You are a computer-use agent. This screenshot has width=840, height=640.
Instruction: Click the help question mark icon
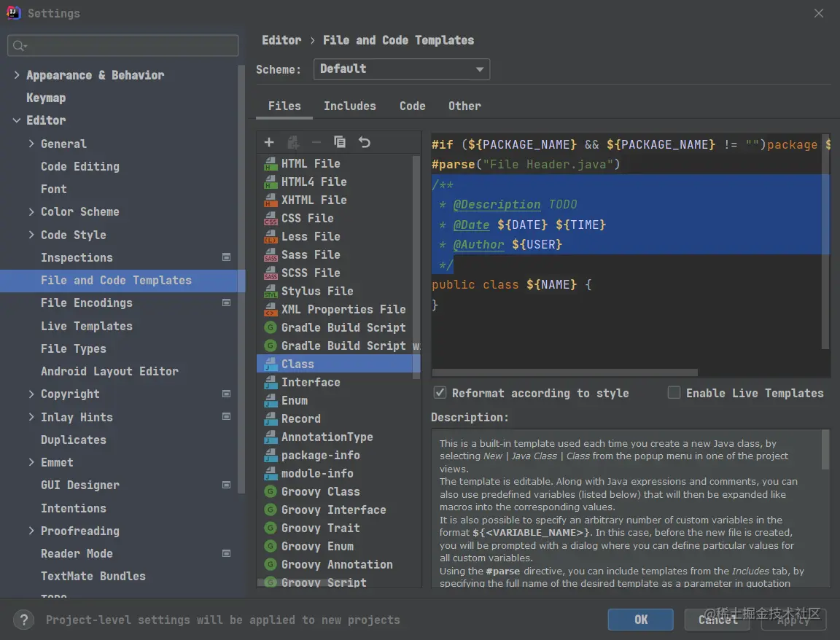(x=23, y=620)
